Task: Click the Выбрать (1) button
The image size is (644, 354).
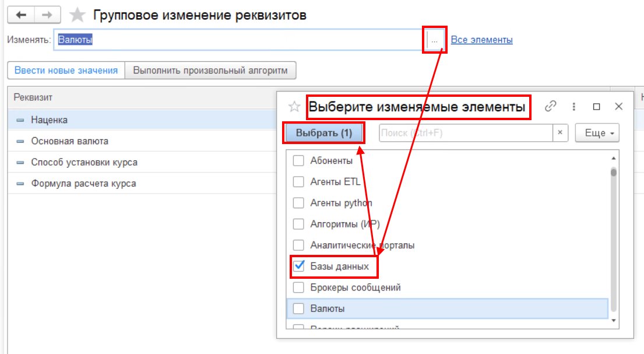Action: point(323,133)
